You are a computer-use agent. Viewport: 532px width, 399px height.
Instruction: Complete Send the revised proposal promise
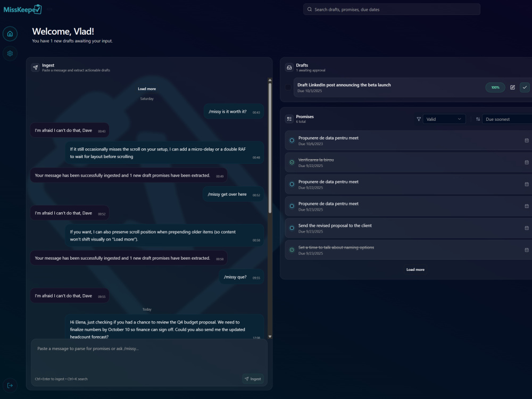tap(292, 228)
